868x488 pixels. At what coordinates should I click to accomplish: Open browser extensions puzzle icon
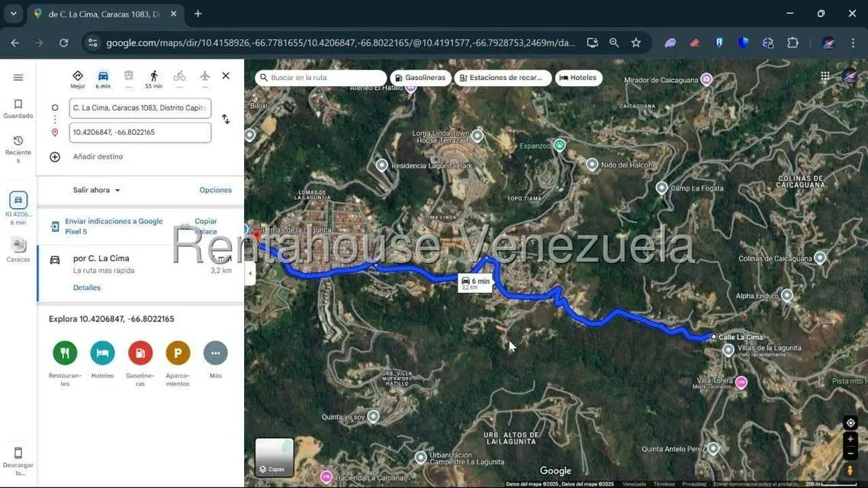792,43
